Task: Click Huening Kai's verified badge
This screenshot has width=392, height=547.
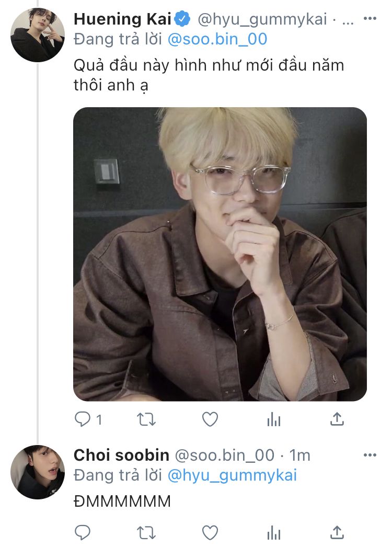Action: tap(182, 20)
